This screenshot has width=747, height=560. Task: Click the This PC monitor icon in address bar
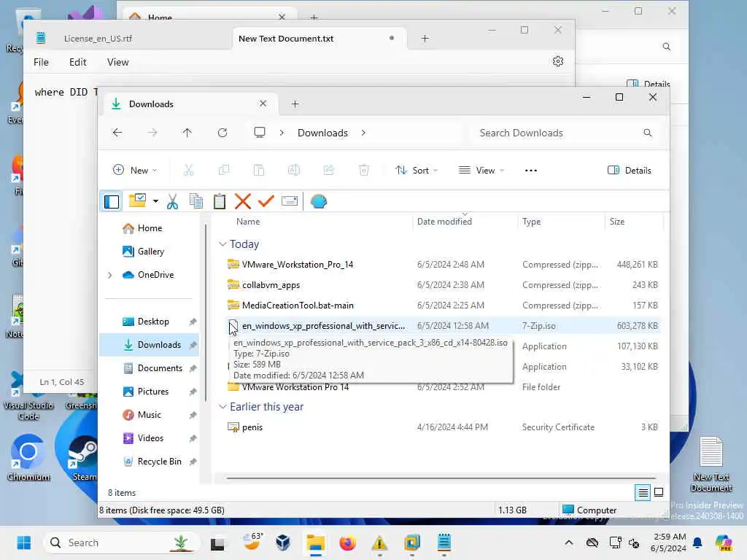point(260,133)
